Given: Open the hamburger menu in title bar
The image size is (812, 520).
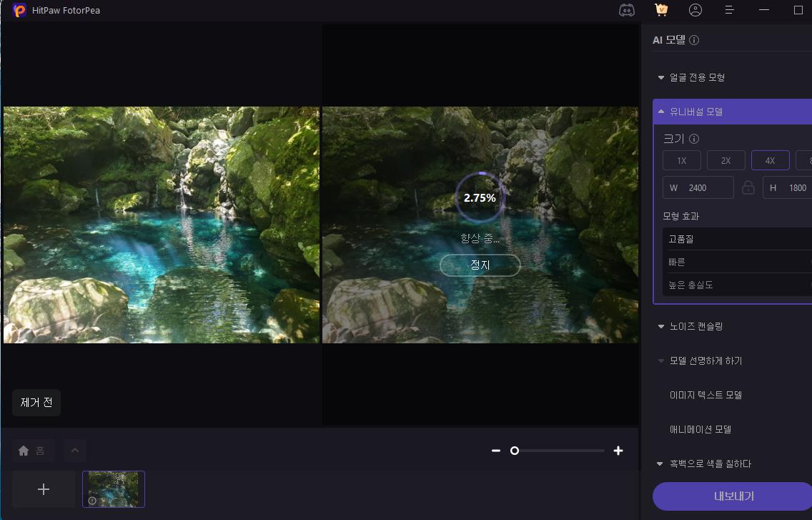Looking at the screenshot, I should (x=730, y=10).
